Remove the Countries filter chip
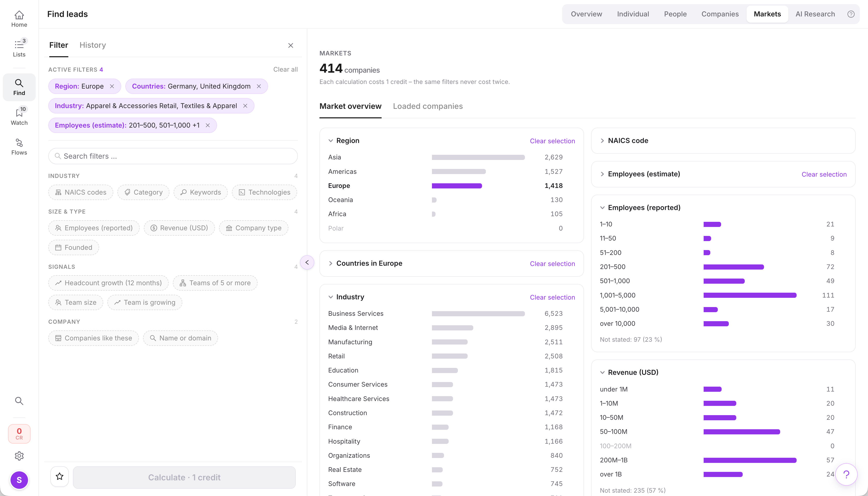Image resolution: width=868 pixels, height=496 pixels. [x=259, y=87]
